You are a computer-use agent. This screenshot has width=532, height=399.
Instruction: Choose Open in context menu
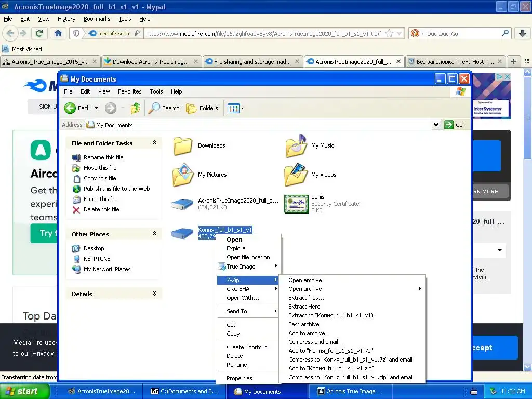[x=249, y=240]
